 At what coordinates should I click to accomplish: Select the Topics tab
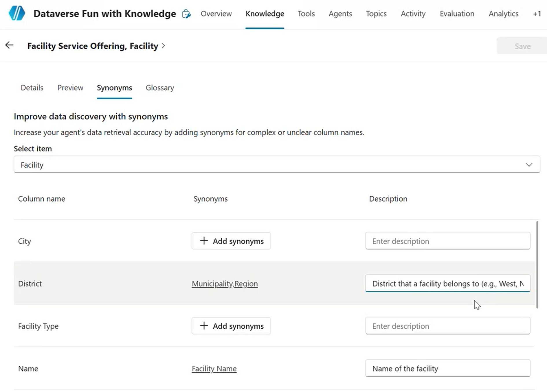pyautogui.click(x=376, y=14)
